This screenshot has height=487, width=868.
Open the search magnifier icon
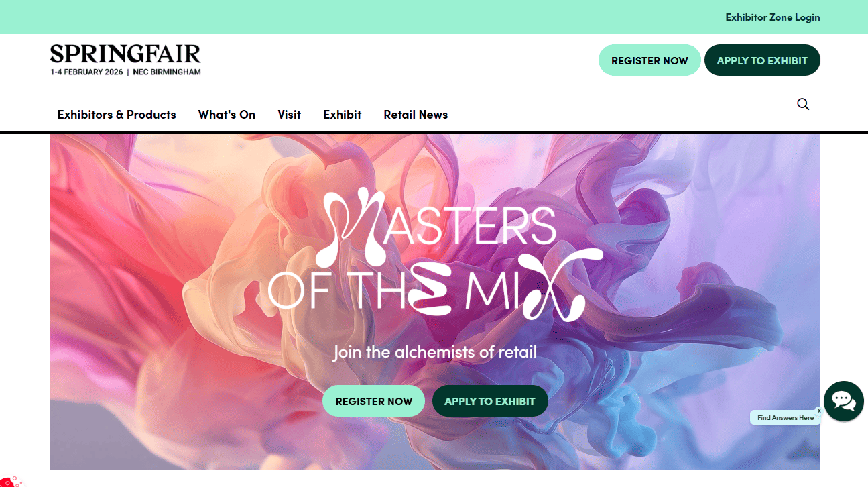pyautogui.click(x=803, y=104)
